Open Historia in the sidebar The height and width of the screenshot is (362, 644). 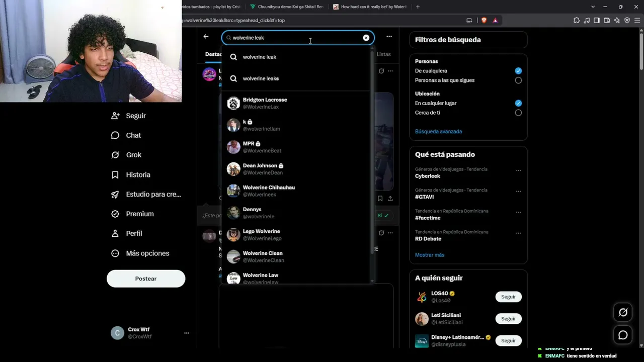[131, 174]
